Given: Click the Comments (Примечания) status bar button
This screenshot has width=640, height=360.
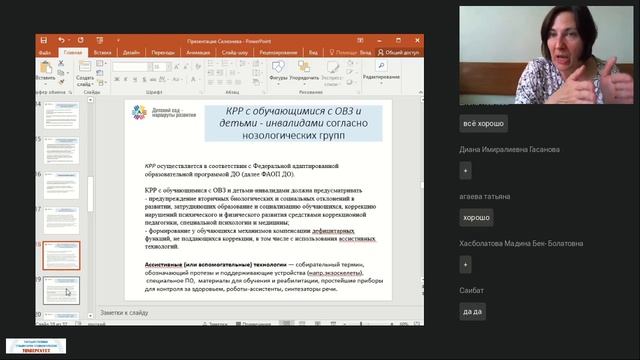Looking at the screenshot, I should (x=253, y=324).
